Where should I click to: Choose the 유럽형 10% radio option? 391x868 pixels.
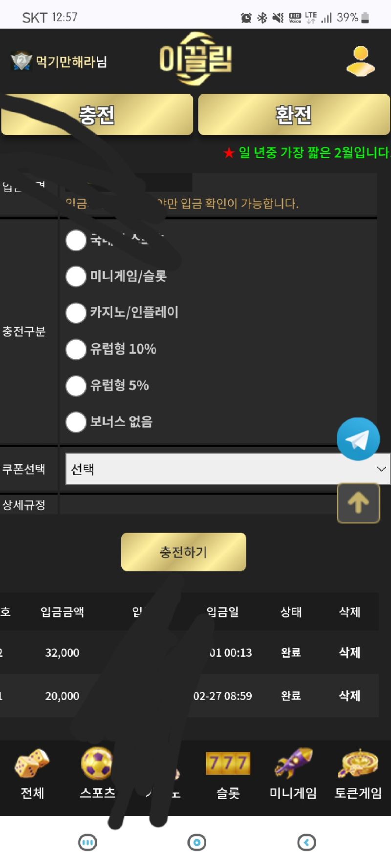pos(76,349)
